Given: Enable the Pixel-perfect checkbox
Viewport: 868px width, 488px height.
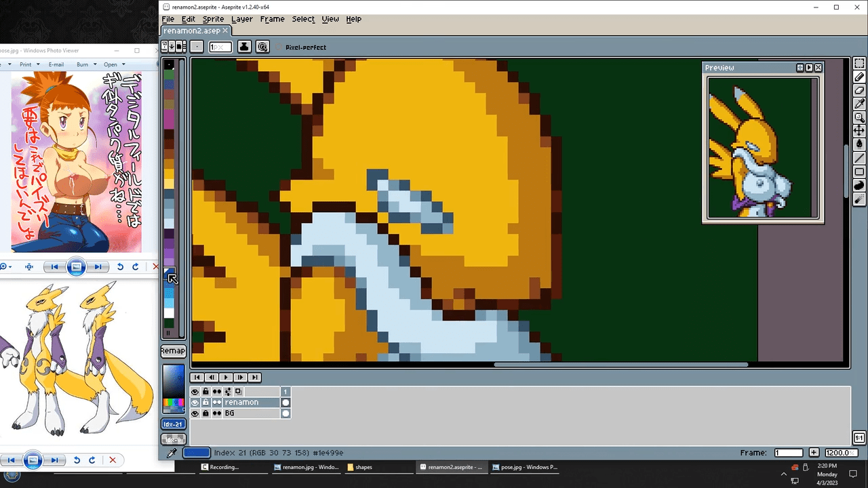Looking at the screenshot, I should pyautogui.click(x=279, y=47).
